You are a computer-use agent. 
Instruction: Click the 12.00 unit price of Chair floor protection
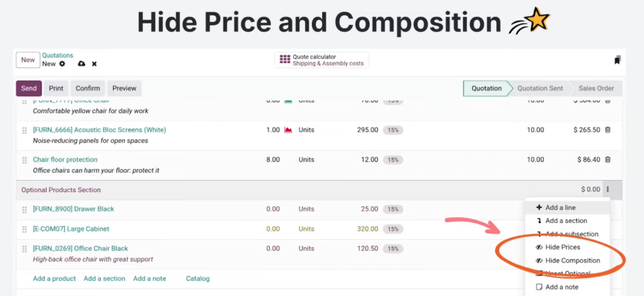370,159
